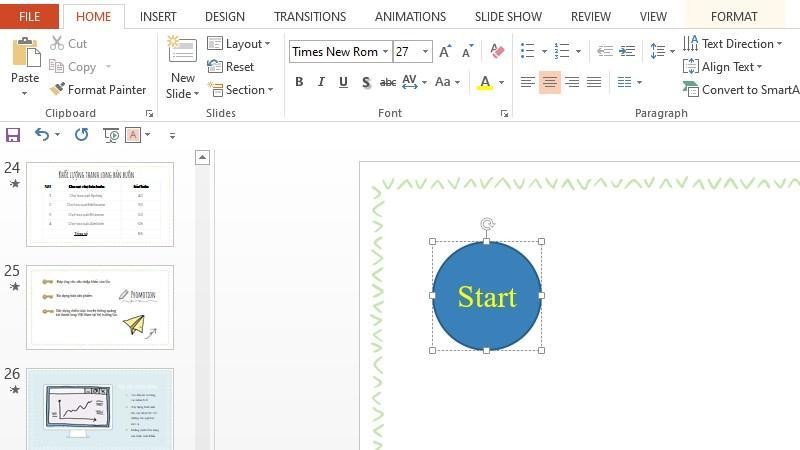Click the rotation handle above the circle
This screenshot has width=800, height=450.
pyautogui.click(x=487, y=224)
